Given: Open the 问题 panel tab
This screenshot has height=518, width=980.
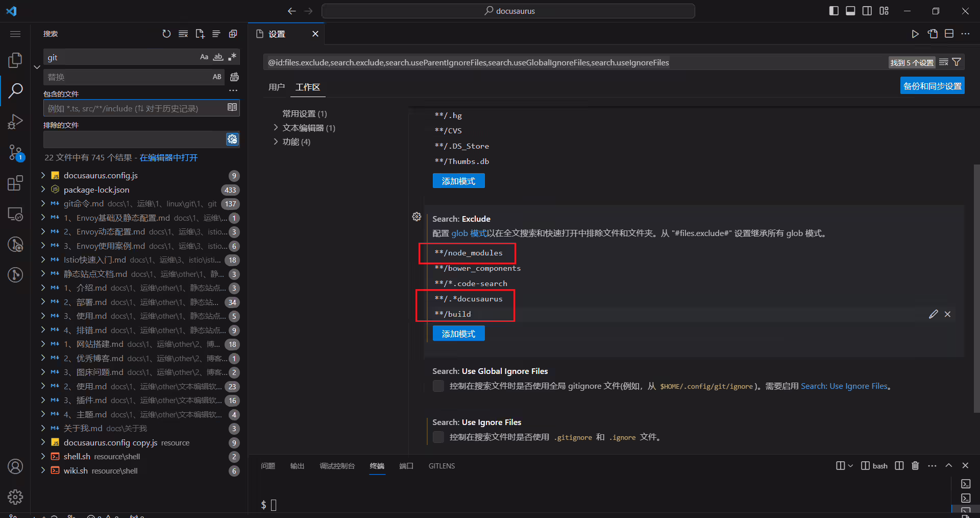Looking at the screenshot, I should click(268, 466).
